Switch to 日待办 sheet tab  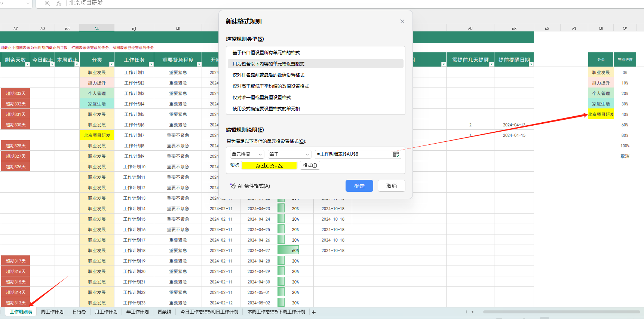coord(79,312)
